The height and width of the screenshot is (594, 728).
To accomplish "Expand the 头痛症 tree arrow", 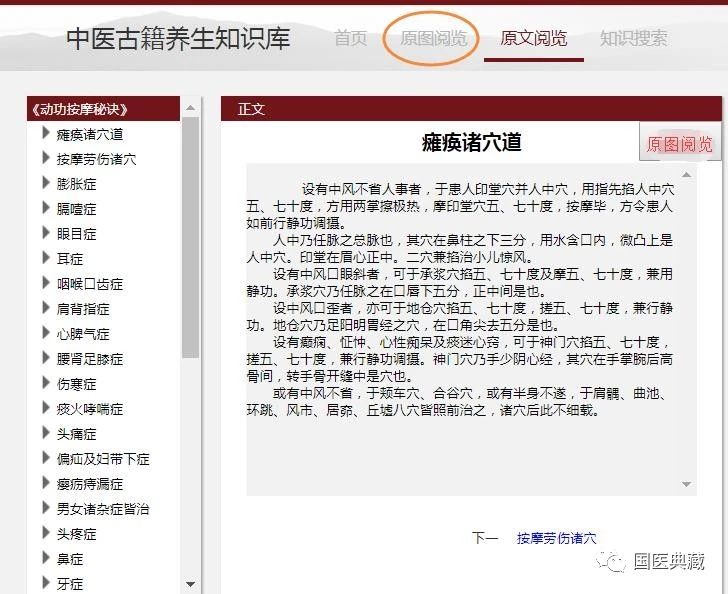I will click(46, 433).
